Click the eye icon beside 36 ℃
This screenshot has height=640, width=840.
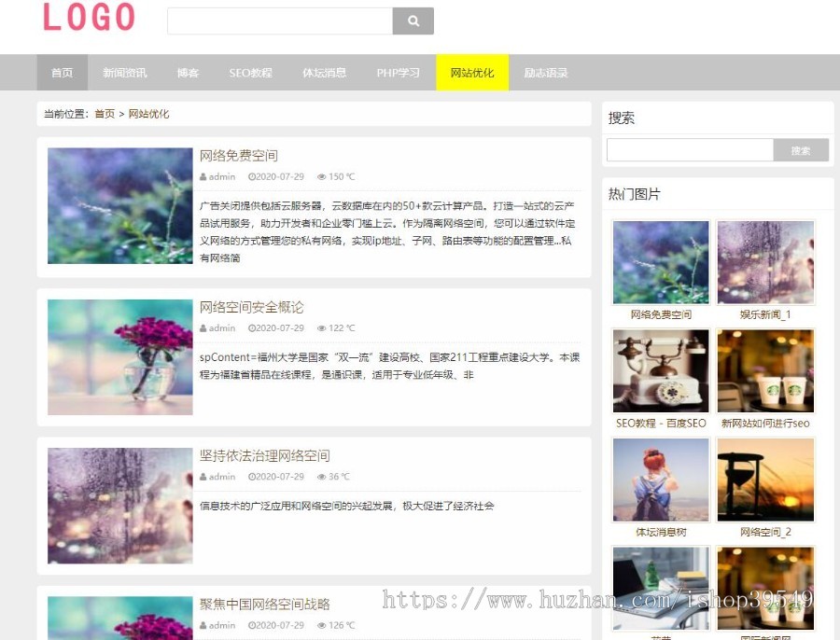point(321,477)
